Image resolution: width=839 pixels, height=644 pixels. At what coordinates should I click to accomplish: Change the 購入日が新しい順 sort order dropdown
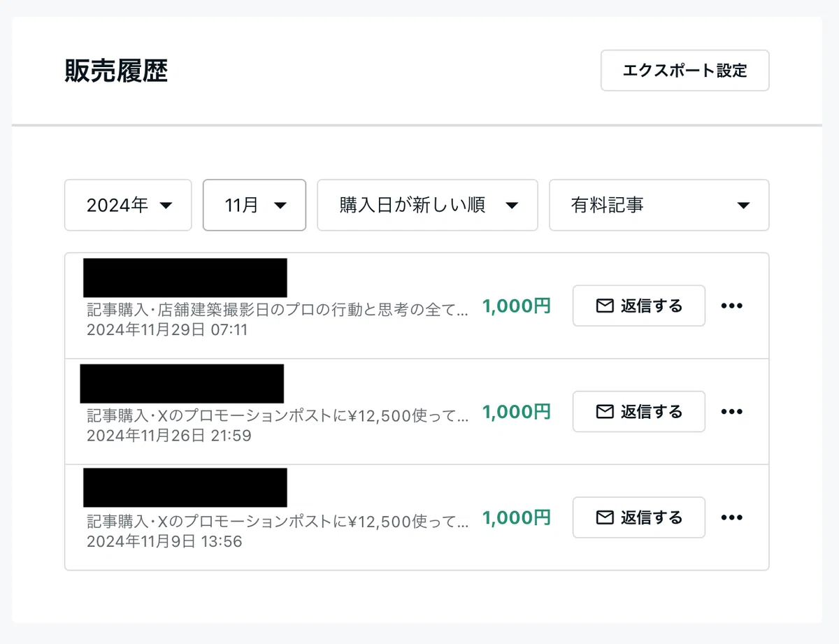tap(427, 205)
